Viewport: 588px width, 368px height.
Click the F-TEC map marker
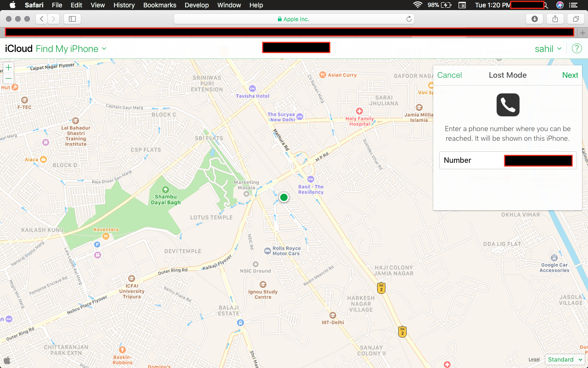[24, 100]
